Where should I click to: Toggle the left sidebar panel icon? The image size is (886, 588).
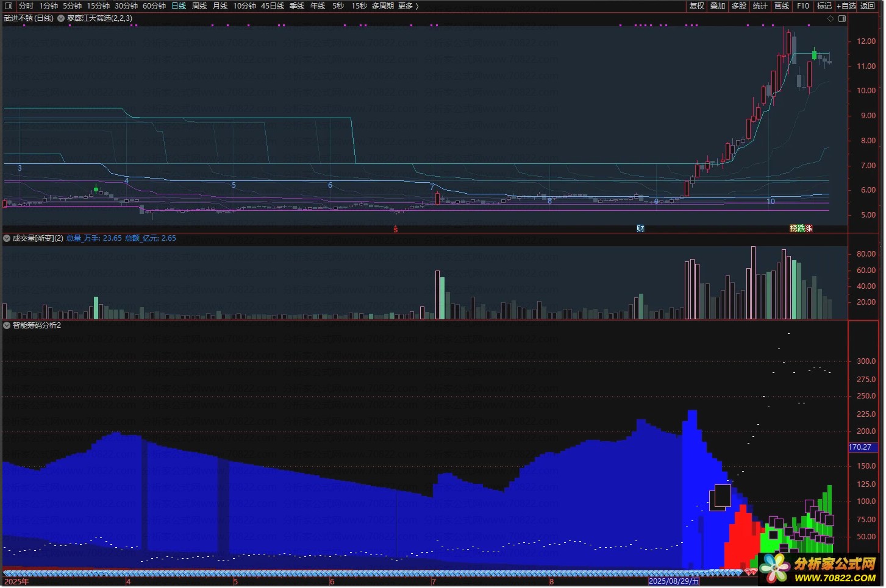[9, 6]
